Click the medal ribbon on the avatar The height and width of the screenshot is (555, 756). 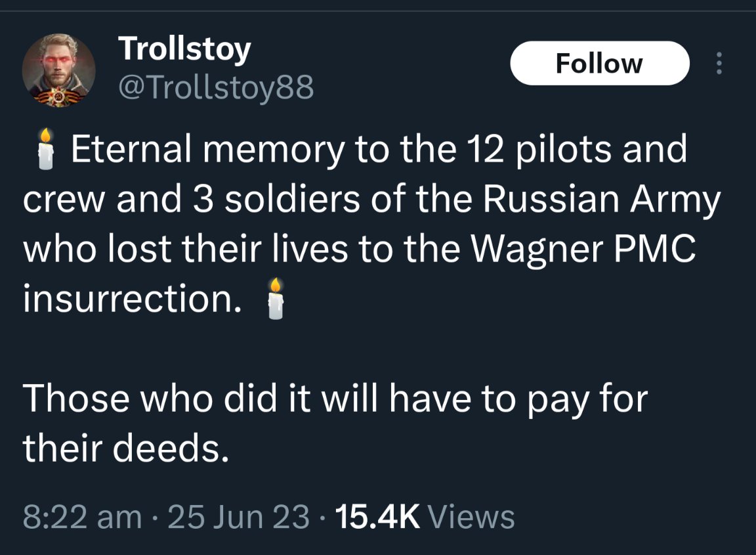point(58,97)
